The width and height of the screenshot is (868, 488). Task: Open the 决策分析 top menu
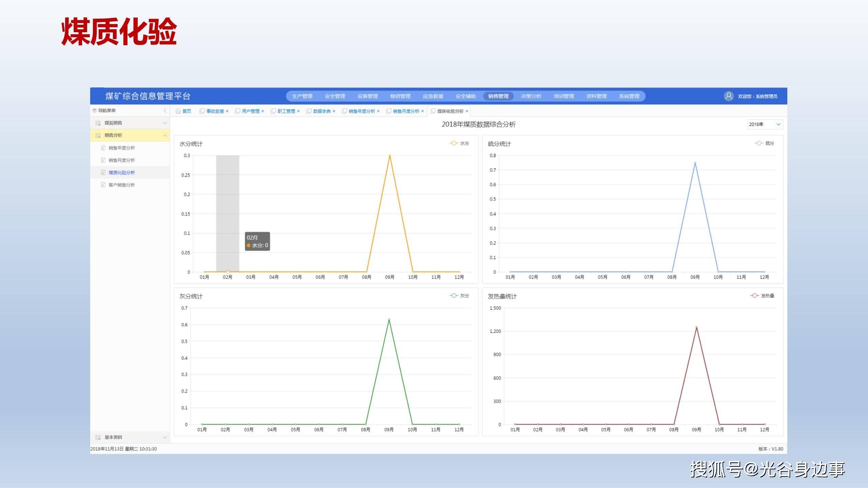531,96
